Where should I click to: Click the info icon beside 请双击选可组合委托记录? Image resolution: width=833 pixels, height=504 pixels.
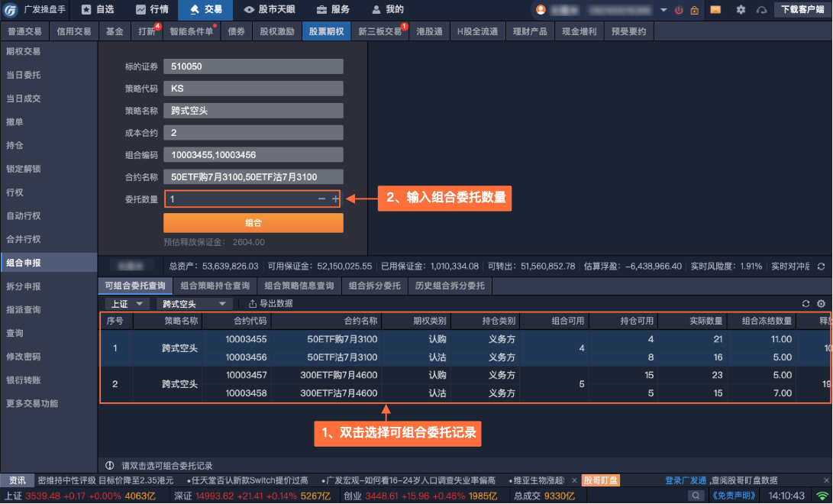click(109, 465)
